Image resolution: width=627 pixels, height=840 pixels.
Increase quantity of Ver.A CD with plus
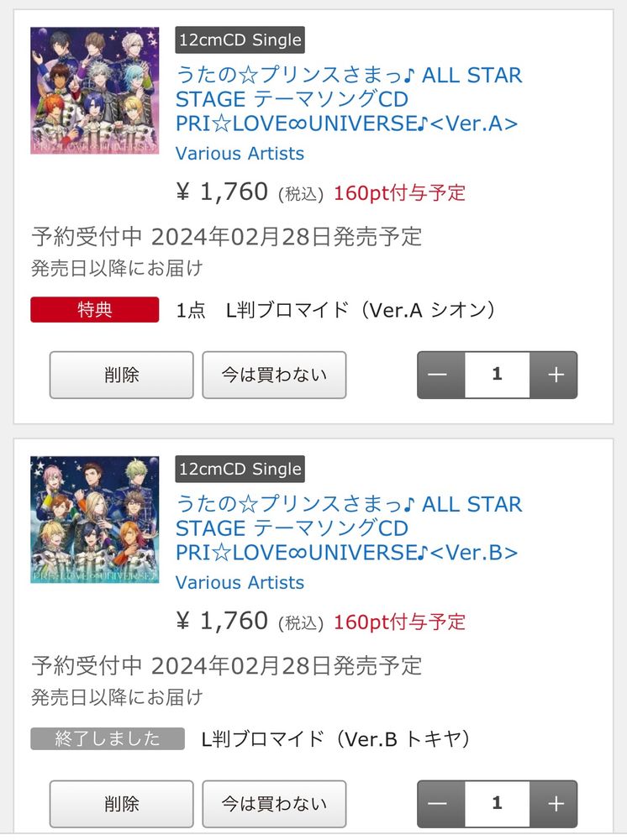(554, 375)
